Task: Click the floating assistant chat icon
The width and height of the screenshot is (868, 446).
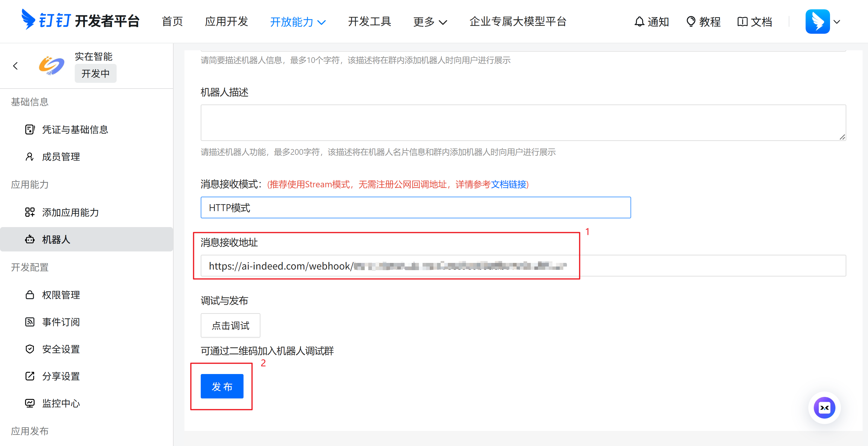Action: [824, 408]
